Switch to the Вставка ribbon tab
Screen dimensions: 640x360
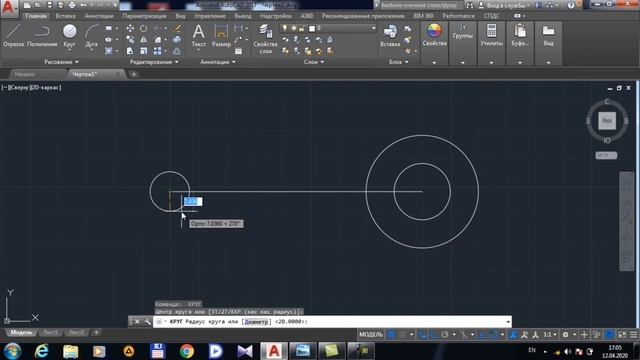tap(65, 16)
